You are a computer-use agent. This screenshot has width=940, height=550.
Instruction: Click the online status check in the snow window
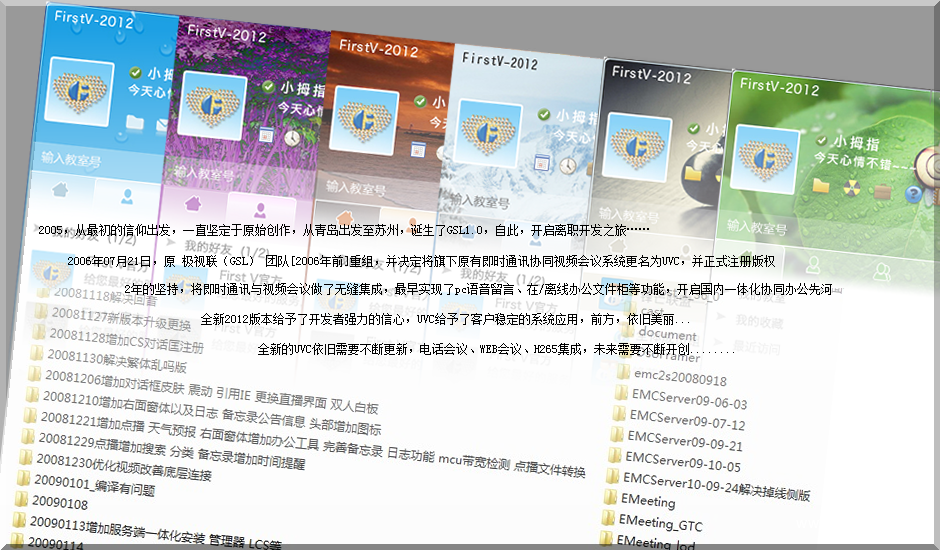(x=544, y=114)
